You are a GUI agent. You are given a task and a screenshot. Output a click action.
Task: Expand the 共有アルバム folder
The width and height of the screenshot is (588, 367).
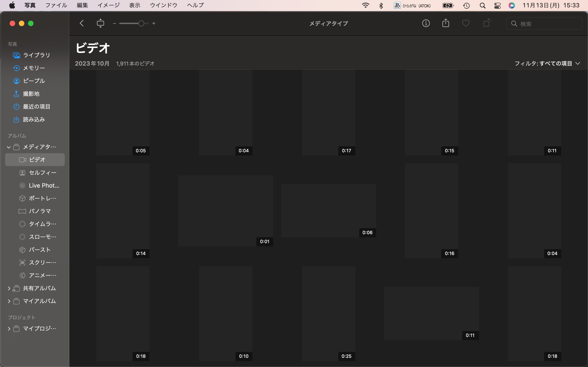point(9,288)
